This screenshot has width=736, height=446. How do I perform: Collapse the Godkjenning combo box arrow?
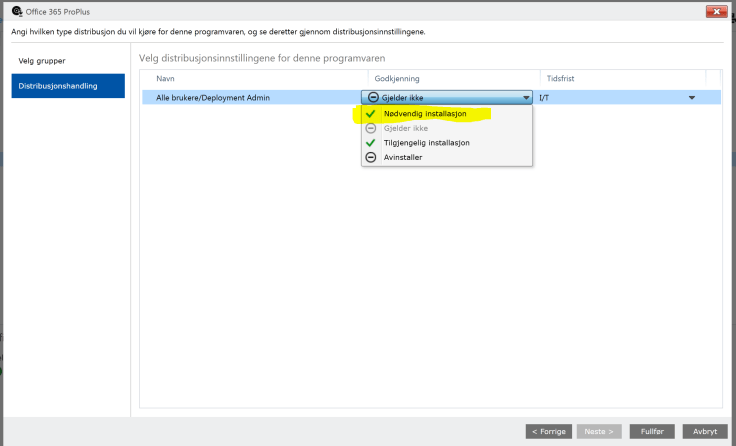coord(526,98)
